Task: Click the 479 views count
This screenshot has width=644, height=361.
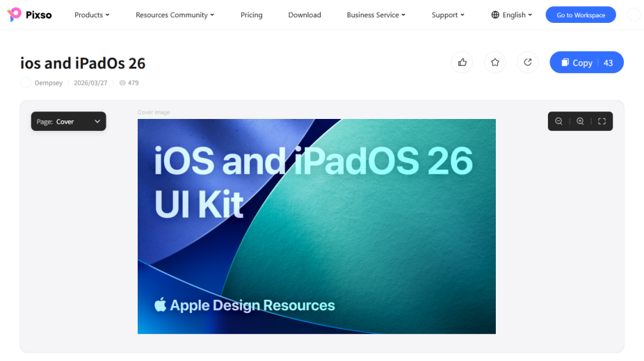Action: click(129, 83)
